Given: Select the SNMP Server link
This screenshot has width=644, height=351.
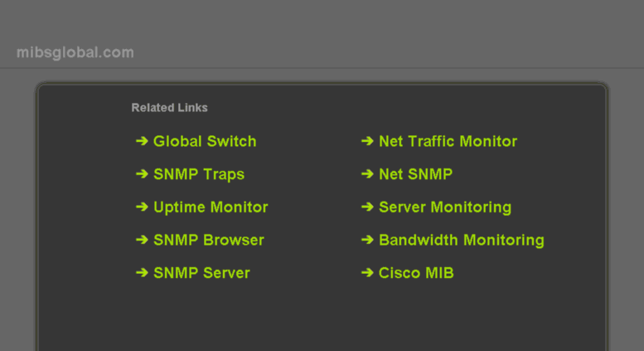Looking at the screenshot, I should (201, 273).
